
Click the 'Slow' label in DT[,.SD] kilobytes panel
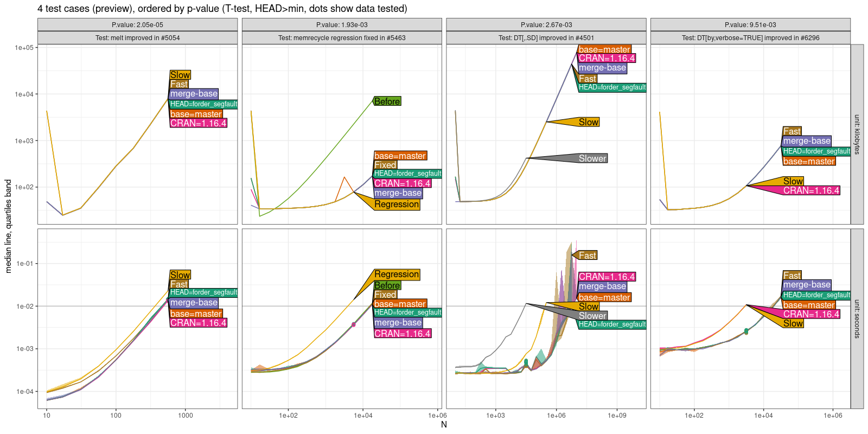(x=589, y=122)
